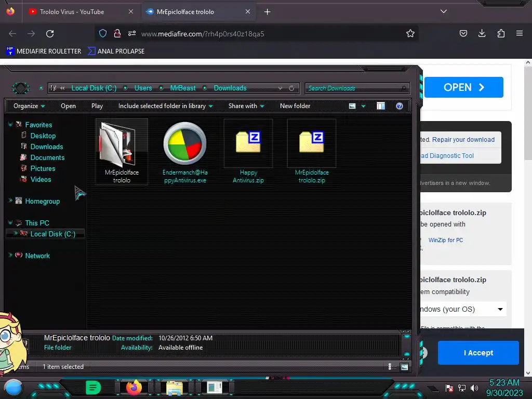Select the MrEpiclolface trololo folder icon
Image resolution: width=532 pixels, height=399 pixels.
click(x=122, y=152)
